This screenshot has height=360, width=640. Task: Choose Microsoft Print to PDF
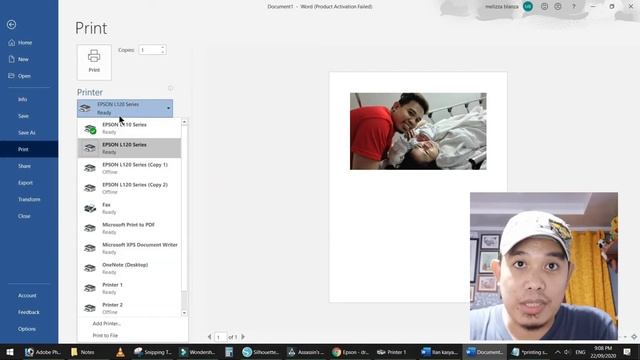click(129, 228)
